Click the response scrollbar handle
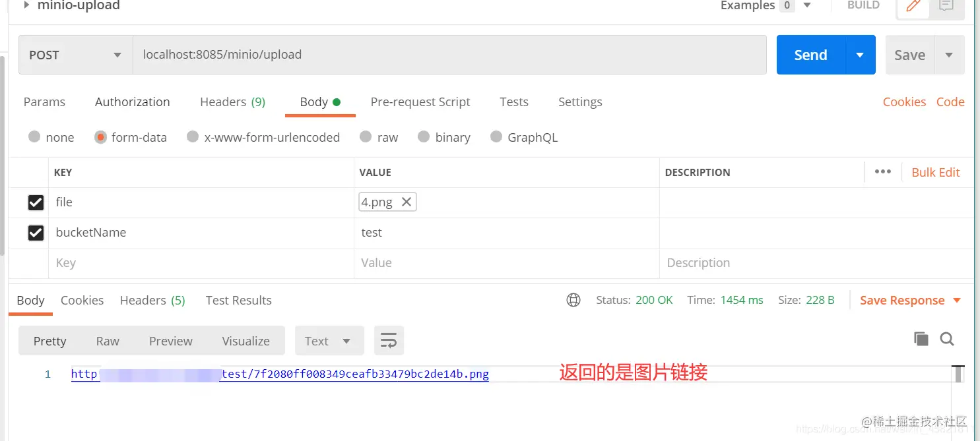This screenshot has width=980, height=441. click(x=958, y=374)
